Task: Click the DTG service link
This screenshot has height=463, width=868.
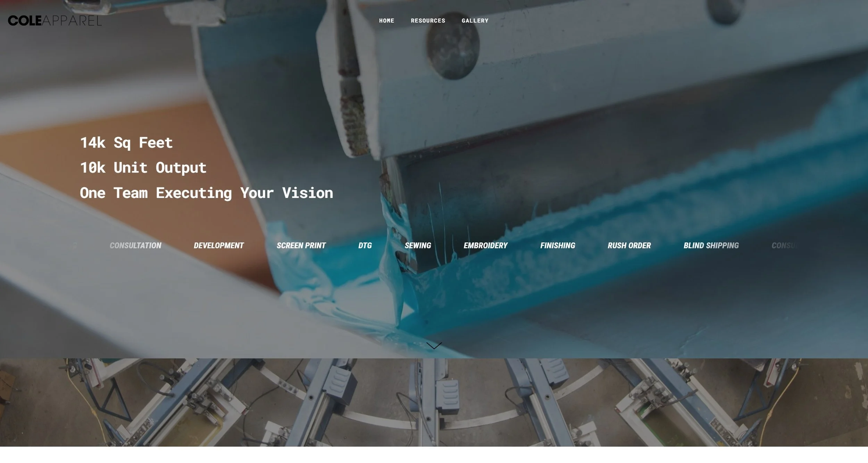Action: pos(365,246)
